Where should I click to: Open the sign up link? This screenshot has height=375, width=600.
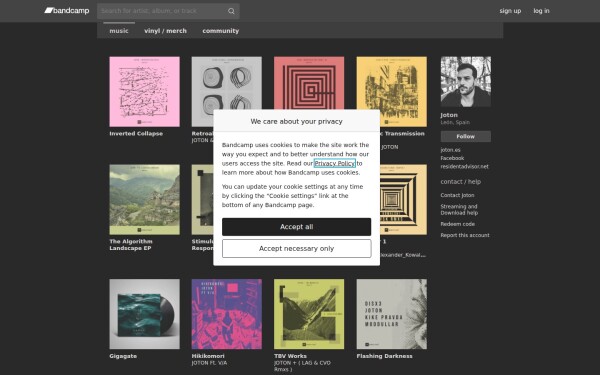pos(510,11)
